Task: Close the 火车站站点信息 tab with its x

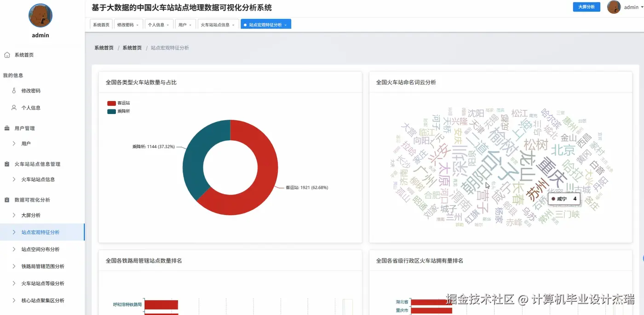Action: coord(233,25)
